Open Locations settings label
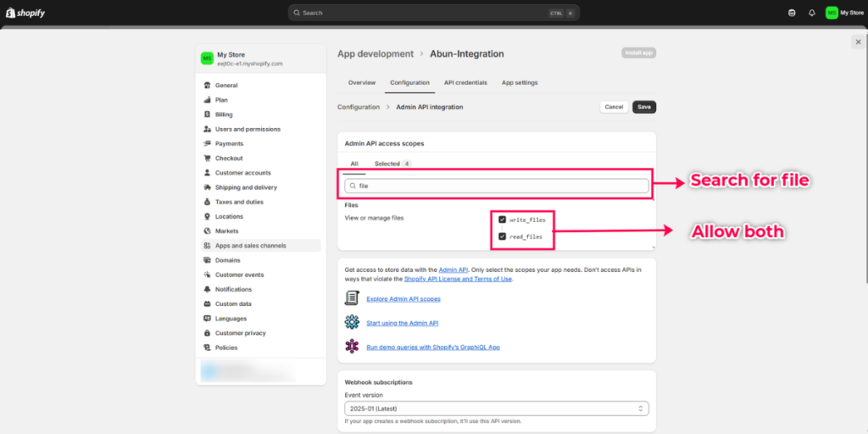 pos(229,216)
